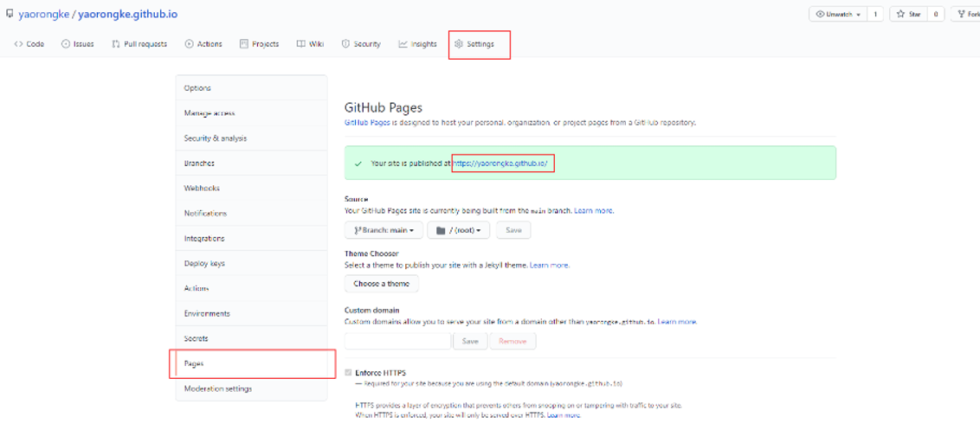The image size is (980, 430).
Task: Open Secrets settings
Action: coord(251,338)
